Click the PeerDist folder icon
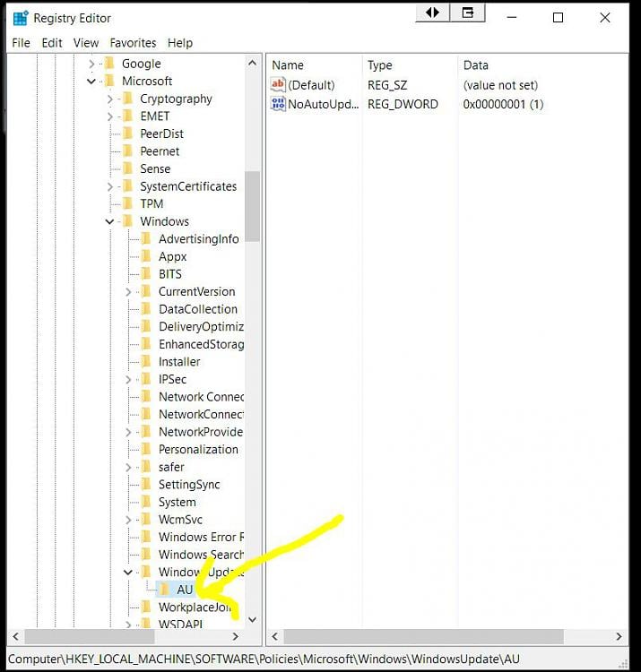This screenshot has width=641, height=672. [128, 134]
